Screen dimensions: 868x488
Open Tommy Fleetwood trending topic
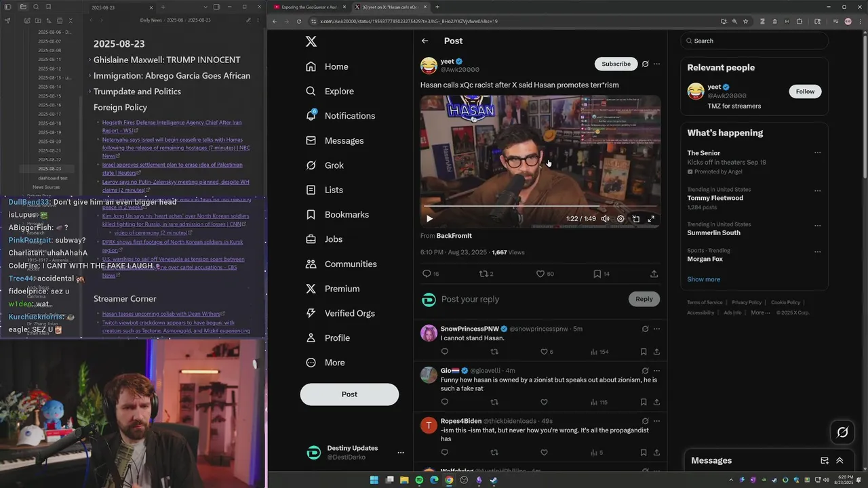point(715,198)
